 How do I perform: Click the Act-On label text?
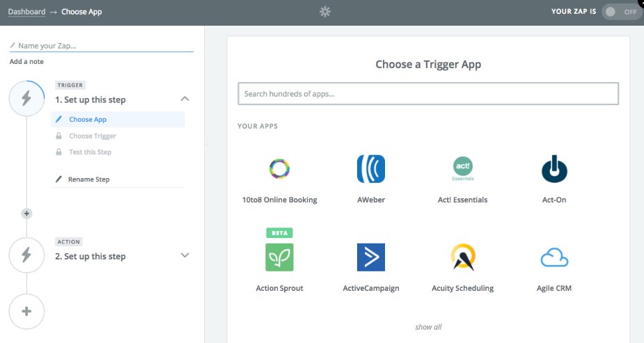[554, 200]
